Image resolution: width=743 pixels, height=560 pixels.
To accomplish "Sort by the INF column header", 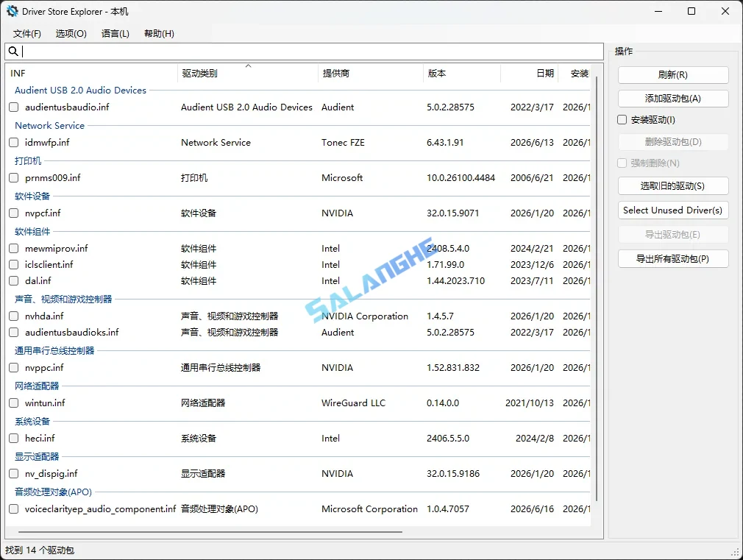I will [92, 74].
